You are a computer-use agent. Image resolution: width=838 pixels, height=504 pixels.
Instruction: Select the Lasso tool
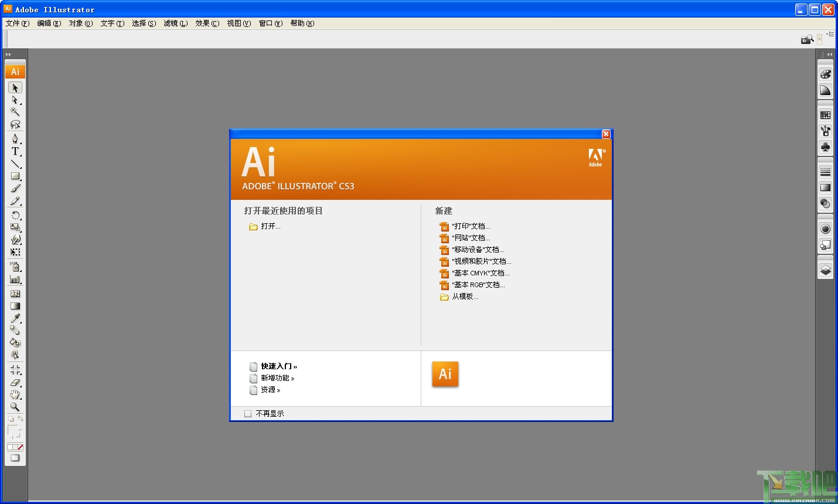tap(15, 124)
